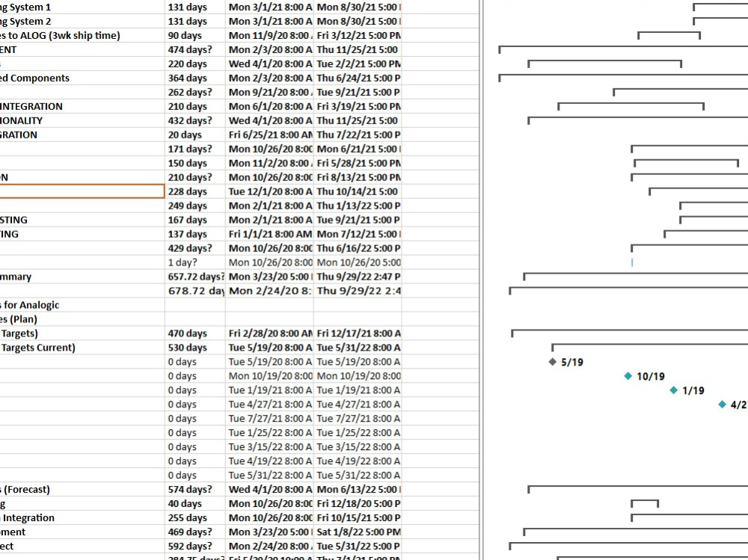
Task: Select finish date Thu 7/22/21 5:00 P
Action: tap(359, 135)
